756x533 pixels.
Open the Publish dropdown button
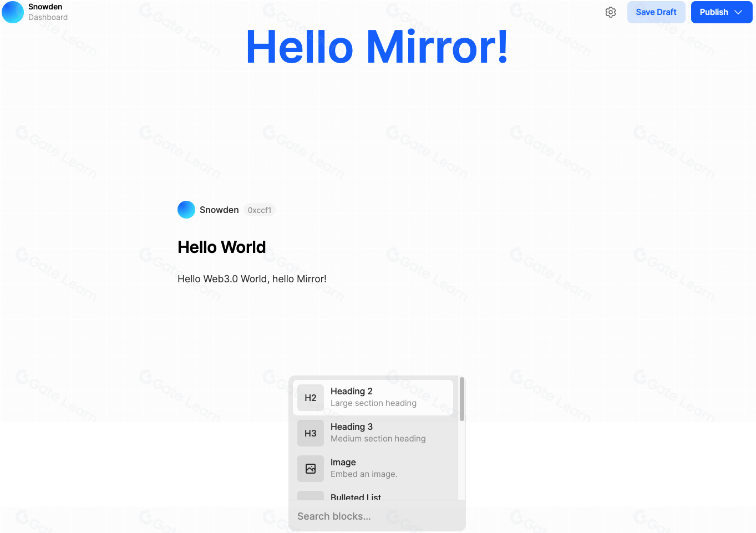pos(722,12)
